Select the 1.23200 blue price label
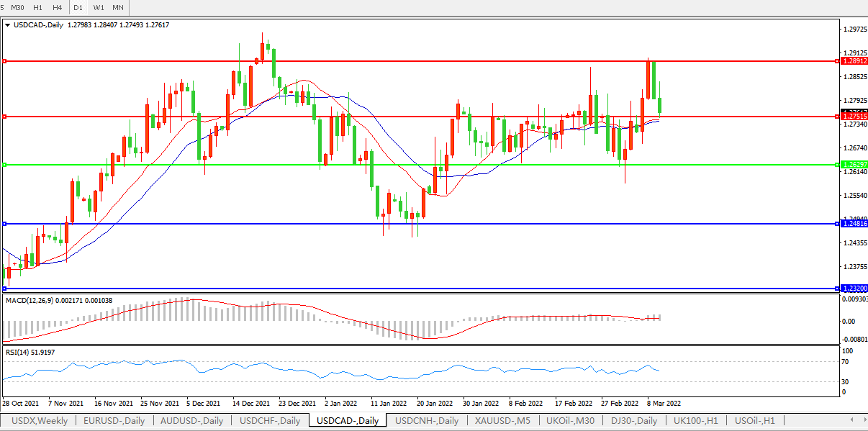This screenshot has height=431, width=868. pos(854,289)
